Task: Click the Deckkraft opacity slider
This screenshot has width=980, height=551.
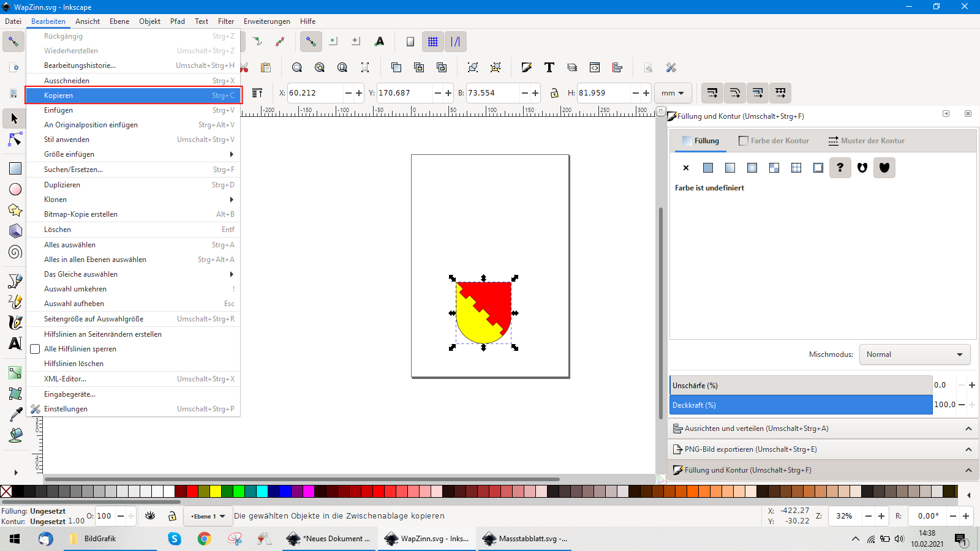Action: coord(801,405)
